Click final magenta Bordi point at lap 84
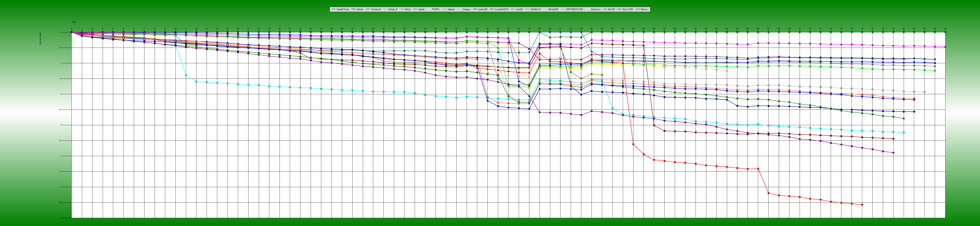Viewport: 980px width, 226px height. pyautogui.click(x=945, y=47)
